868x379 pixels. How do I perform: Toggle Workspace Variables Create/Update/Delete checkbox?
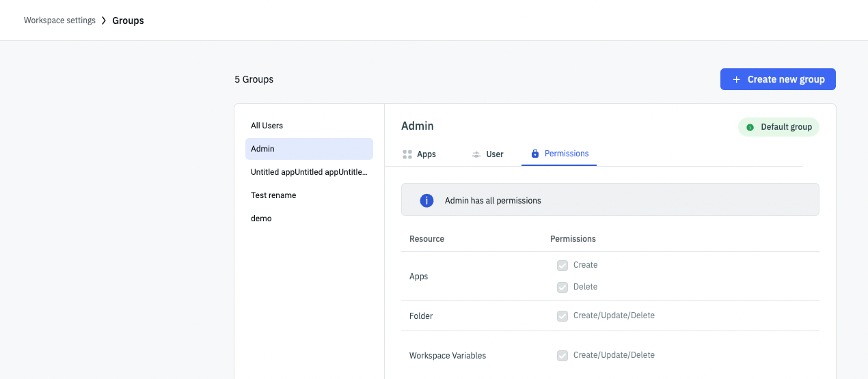[x=562, y=356]
